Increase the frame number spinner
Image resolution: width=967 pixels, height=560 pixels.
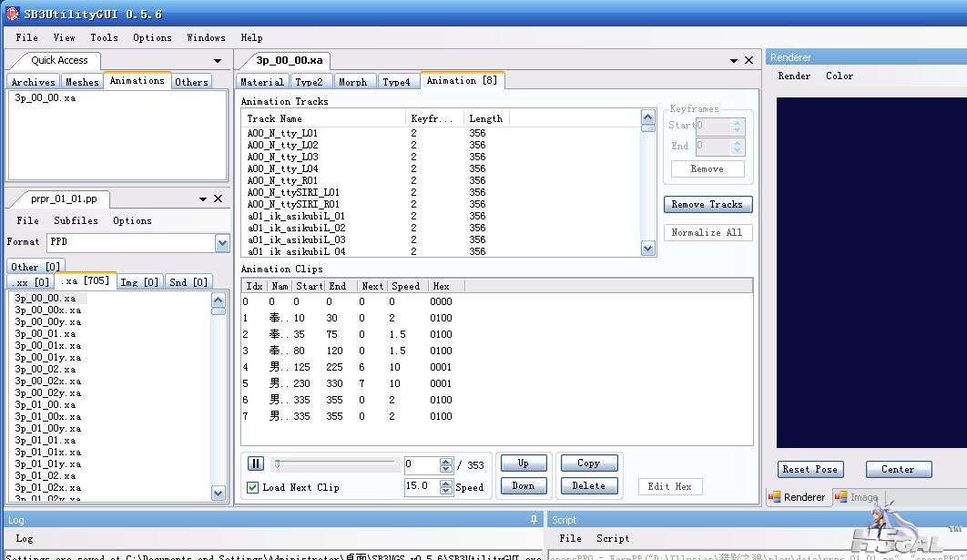pyautogui.click(x=446, y=462)
